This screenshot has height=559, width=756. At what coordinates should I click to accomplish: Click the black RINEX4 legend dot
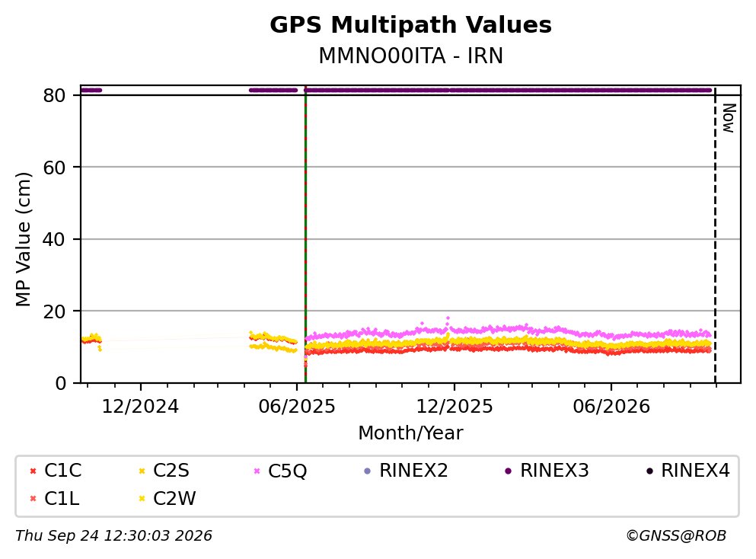[x=649, y=471]
